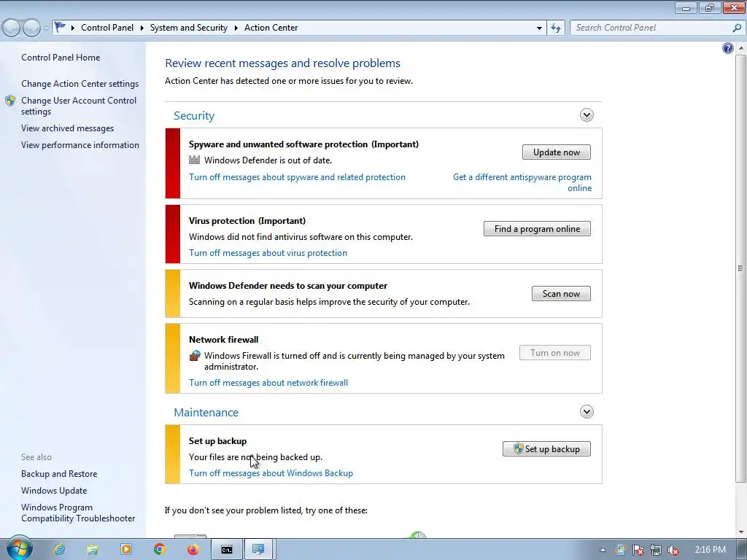The height and width of the screenshot is (560, 747).
Task: Open Windows Media Player from taskbar
Action: click(126, 549)
